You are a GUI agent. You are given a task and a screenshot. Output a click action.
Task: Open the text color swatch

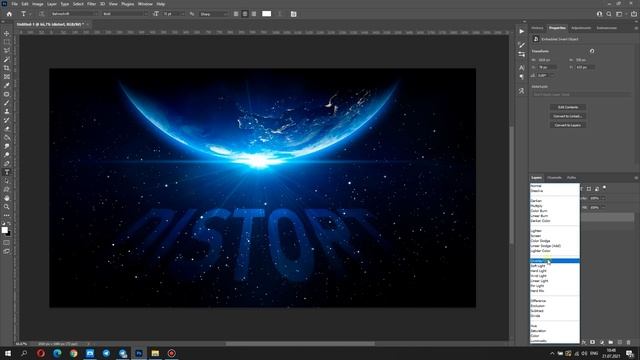point(267,14)
